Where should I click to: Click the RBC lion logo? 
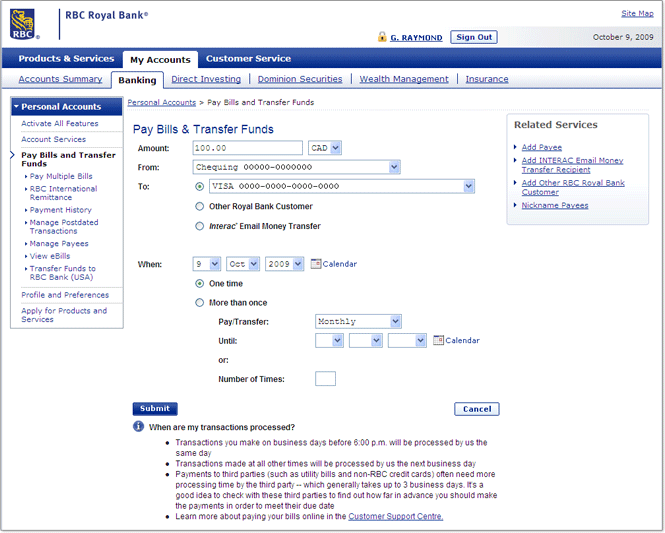coord(23,25)
